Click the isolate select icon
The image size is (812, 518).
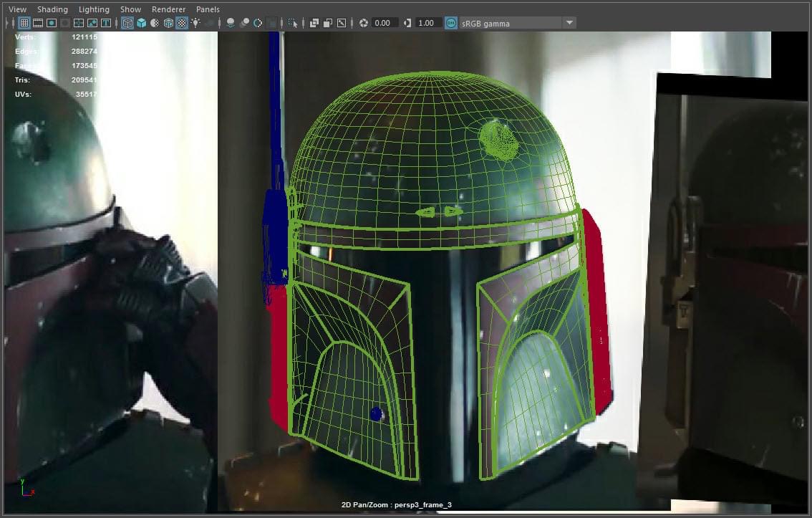pyautogui.click(x=293, y=23)
